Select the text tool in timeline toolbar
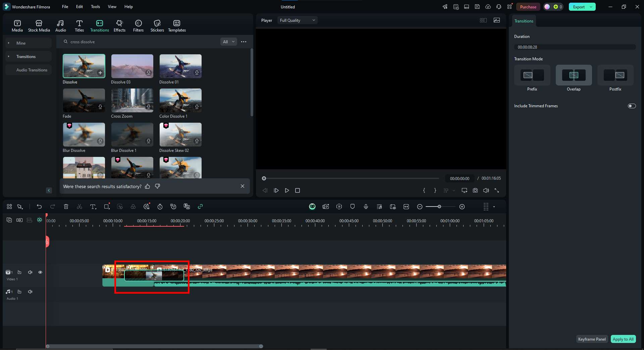 coord(93,207)
